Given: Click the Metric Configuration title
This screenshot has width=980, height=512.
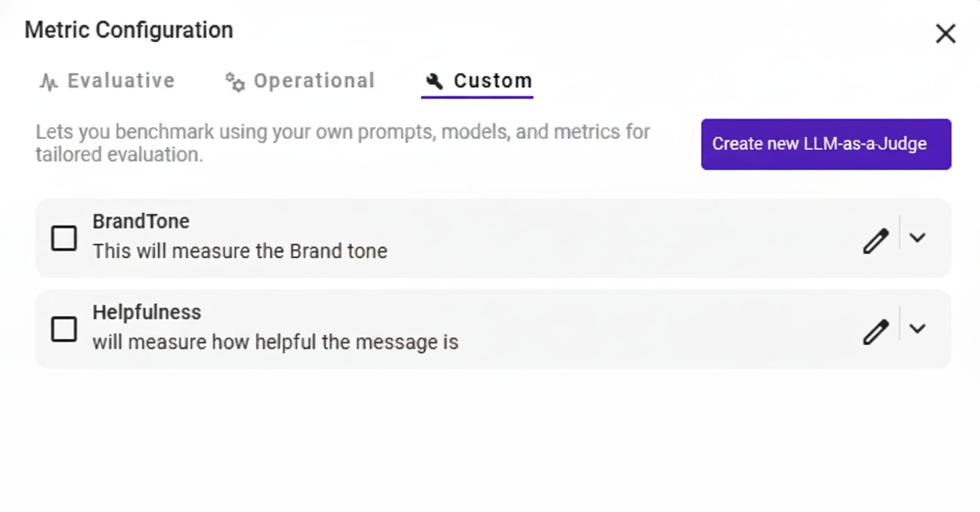Looking at the screenshot, I should [x=129, y=31].
